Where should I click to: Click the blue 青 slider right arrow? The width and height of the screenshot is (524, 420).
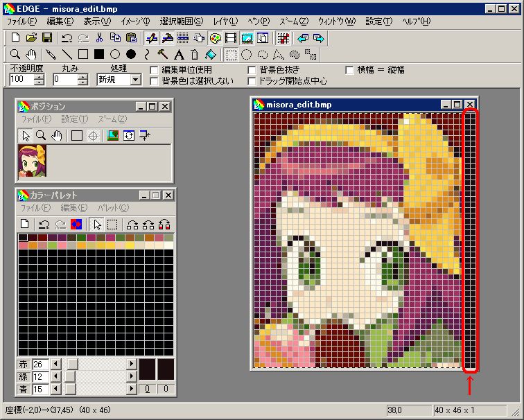click(x=132, y=389)
